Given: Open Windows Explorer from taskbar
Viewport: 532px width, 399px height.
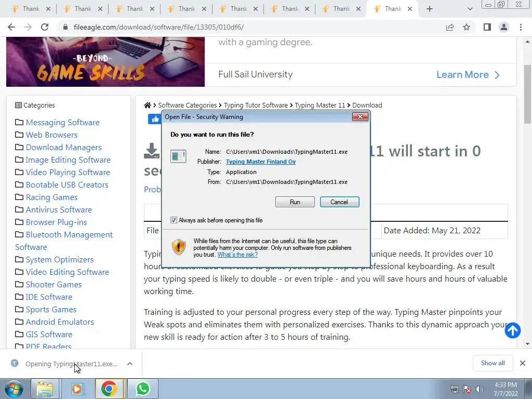Looking at the screenshot, I should [45, 389].
